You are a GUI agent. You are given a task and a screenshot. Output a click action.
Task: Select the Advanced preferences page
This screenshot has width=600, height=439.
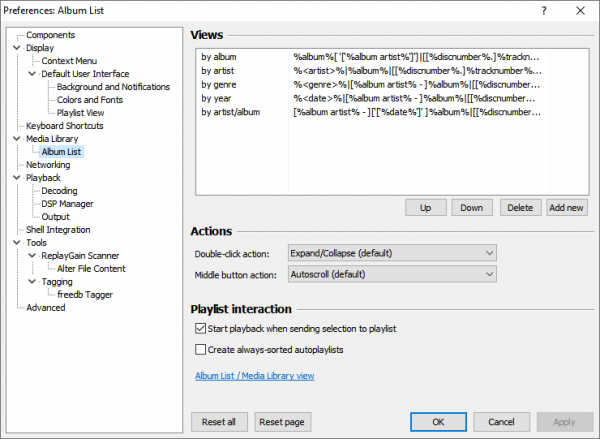click(x=46, y=308)
